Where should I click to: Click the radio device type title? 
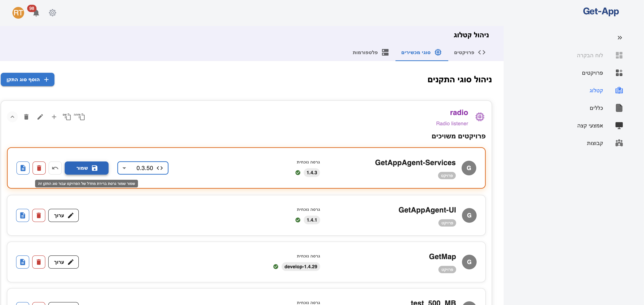click(x=459, y=113)
